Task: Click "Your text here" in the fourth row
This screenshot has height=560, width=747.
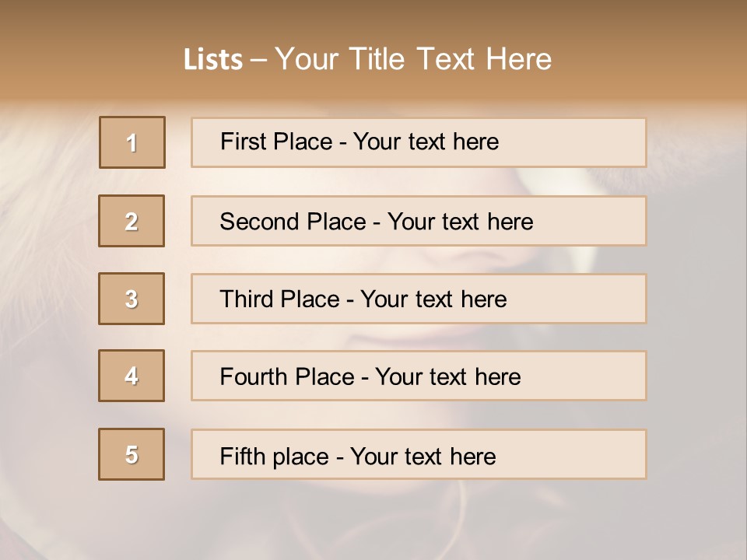Action: coord(447,377)
